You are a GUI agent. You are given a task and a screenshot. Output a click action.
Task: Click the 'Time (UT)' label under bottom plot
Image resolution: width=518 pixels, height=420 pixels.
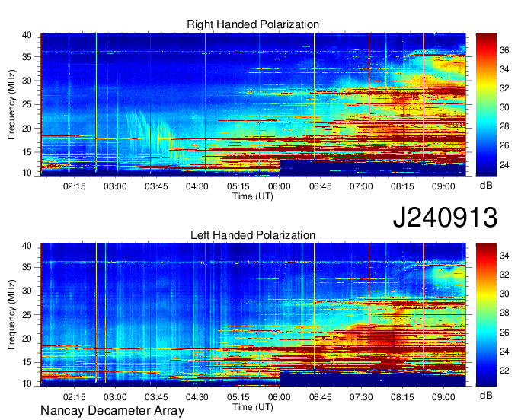[x=253, y=407]
